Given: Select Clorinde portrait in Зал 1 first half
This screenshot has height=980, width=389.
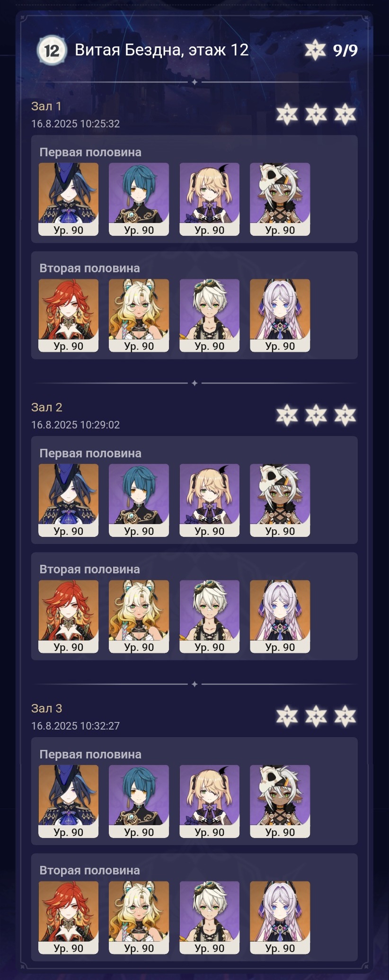Looking at the screenshot, I should (x=69, y=199).
